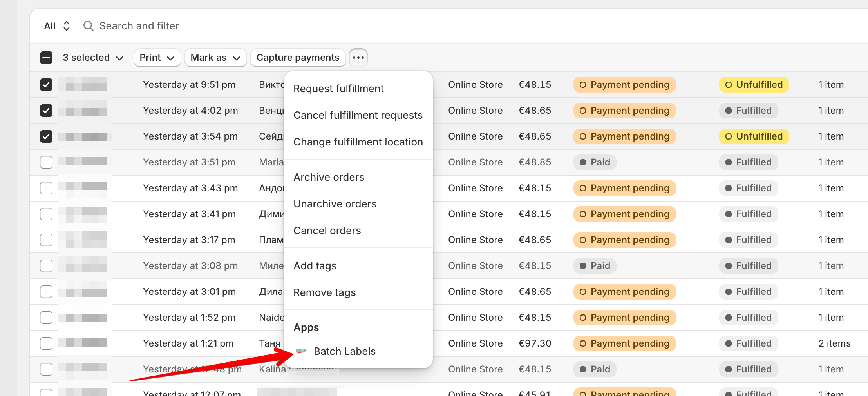Click Fulfilled badge on 3:43 pm order
This screenshot has width=868, height=396.
pyautogui.click(x=749, y=188)
